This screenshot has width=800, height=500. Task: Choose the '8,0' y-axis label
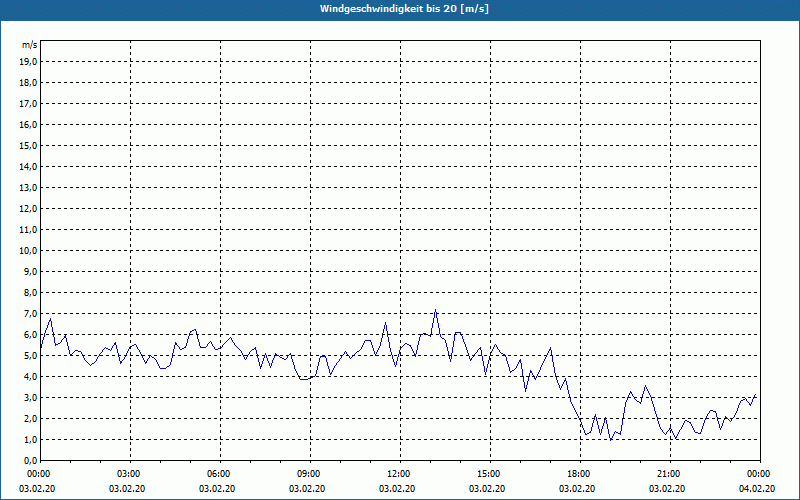(30, 292)
